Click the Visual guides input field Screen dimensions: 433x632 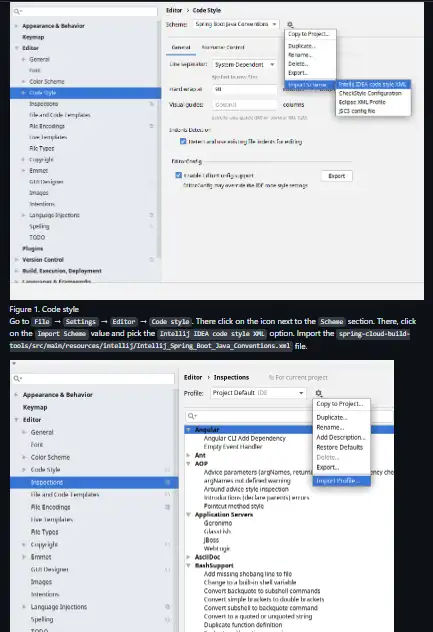245,105
